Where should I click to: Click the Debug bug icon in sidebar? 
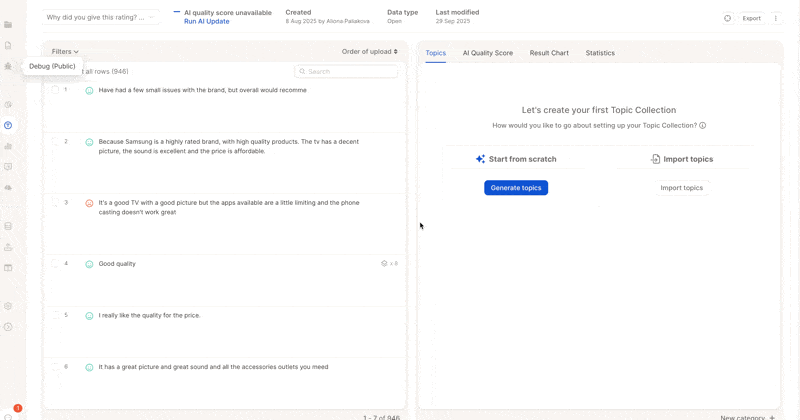tap(8, 66)
